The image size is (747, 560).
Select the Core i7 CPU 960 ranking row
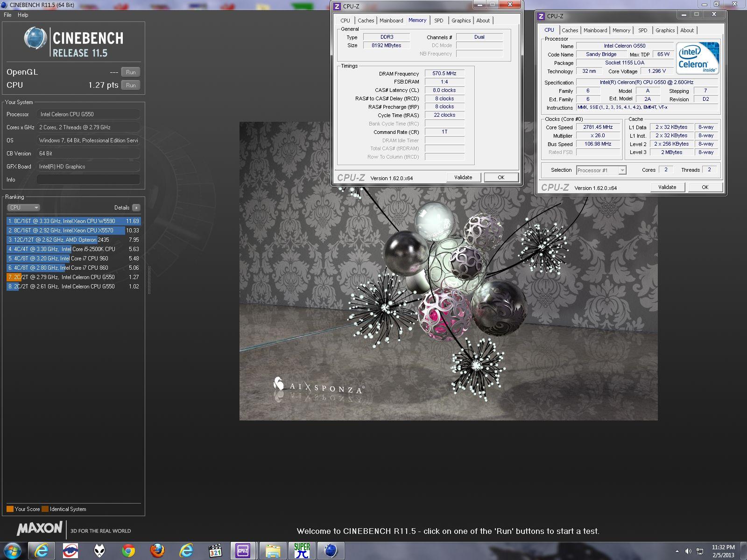[x=73, y=259]
